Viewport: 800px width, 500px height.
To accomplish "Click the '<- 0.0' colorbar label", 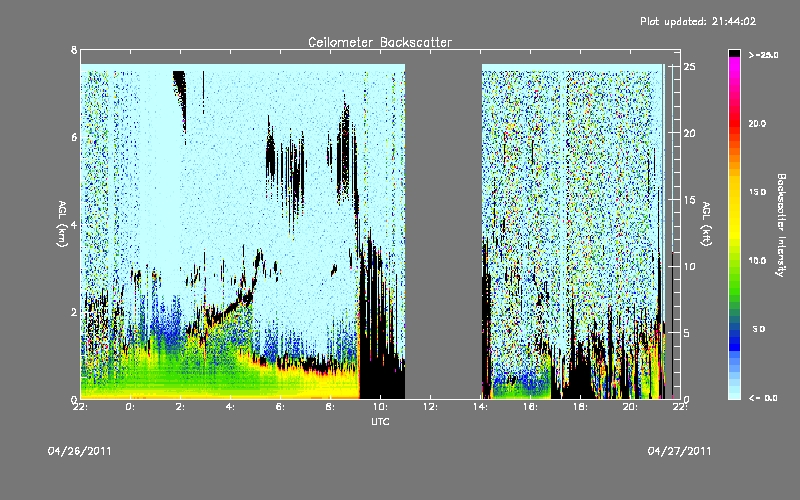I will pyautogui.click(x=763, y=398).
